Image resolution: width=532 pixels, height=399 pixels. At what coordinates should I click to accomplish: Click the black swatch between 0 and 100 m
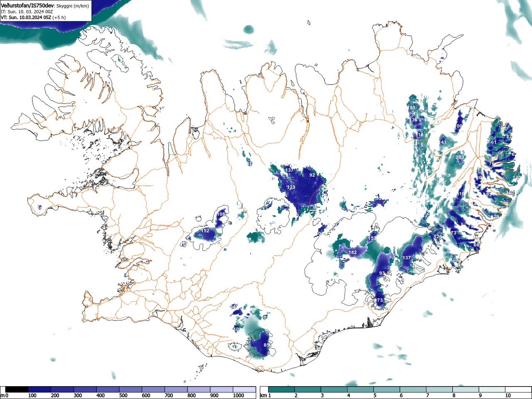17,389
